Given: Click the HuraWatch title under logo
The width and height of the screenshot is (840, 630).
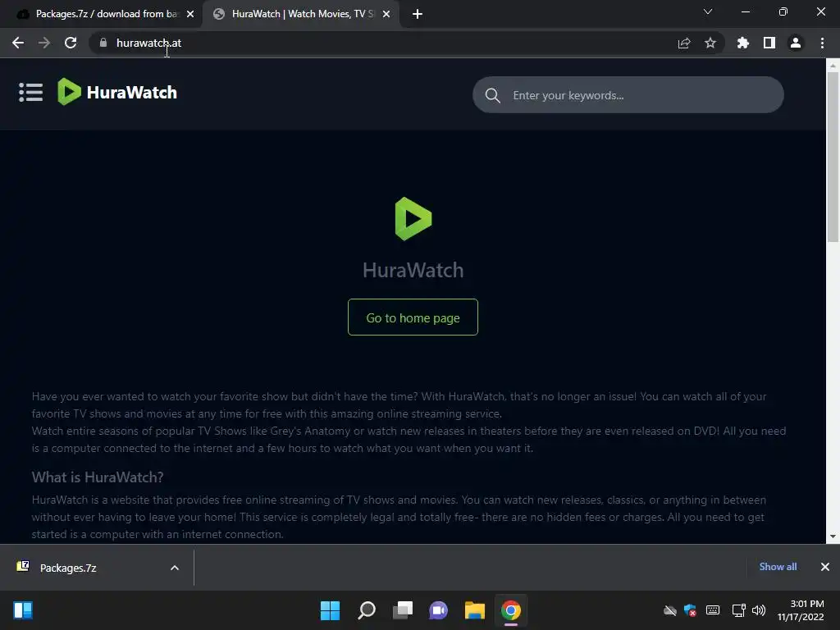Looking at the screenshot, I should point(413,269).
